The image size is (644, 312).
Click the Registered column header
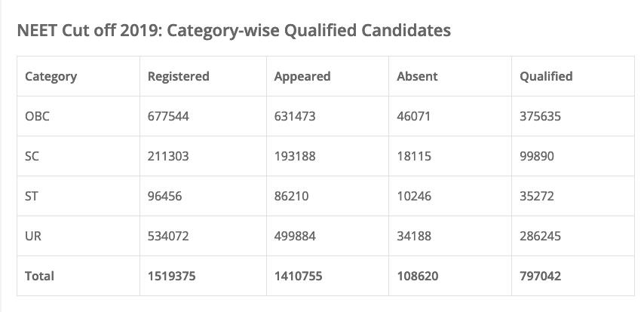pyautogui.click(x=179, y=76)
